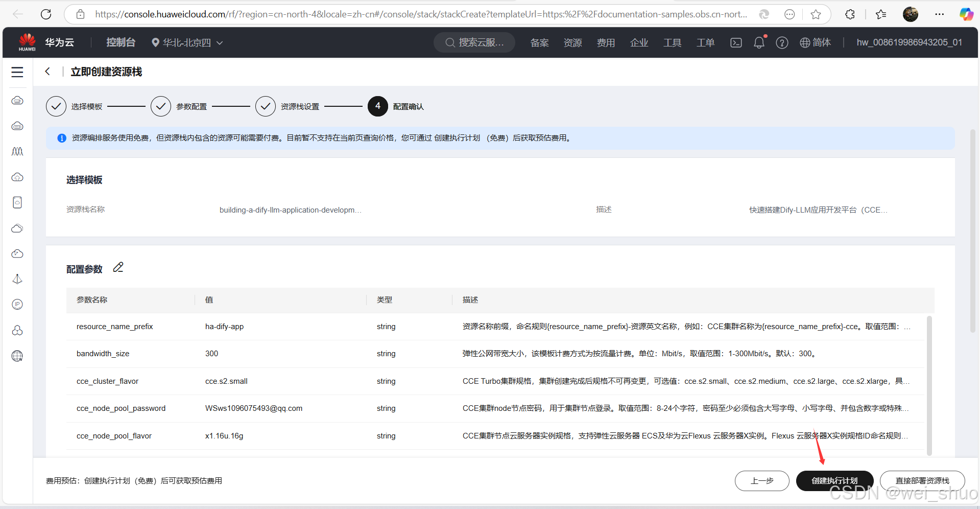Image resolution: width=980 pixels, height=509 pixels.
Task: Open browser more options menu
Action: pos(939,14)
